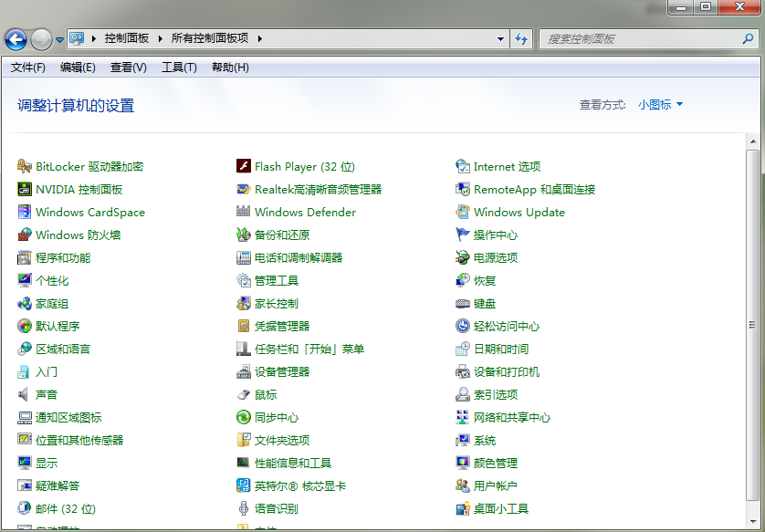The width and height of the screenshot is (765, 532).
Task: Expand the arrow before 控制面板 breadcrumb
Action: pos(94,38)
